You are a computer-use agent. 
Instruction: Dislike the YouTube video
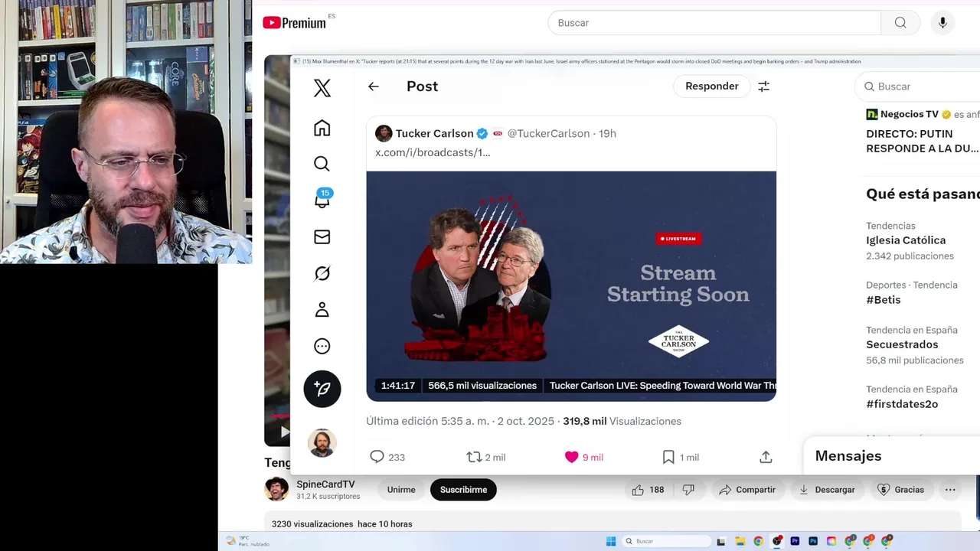(688, 490)
